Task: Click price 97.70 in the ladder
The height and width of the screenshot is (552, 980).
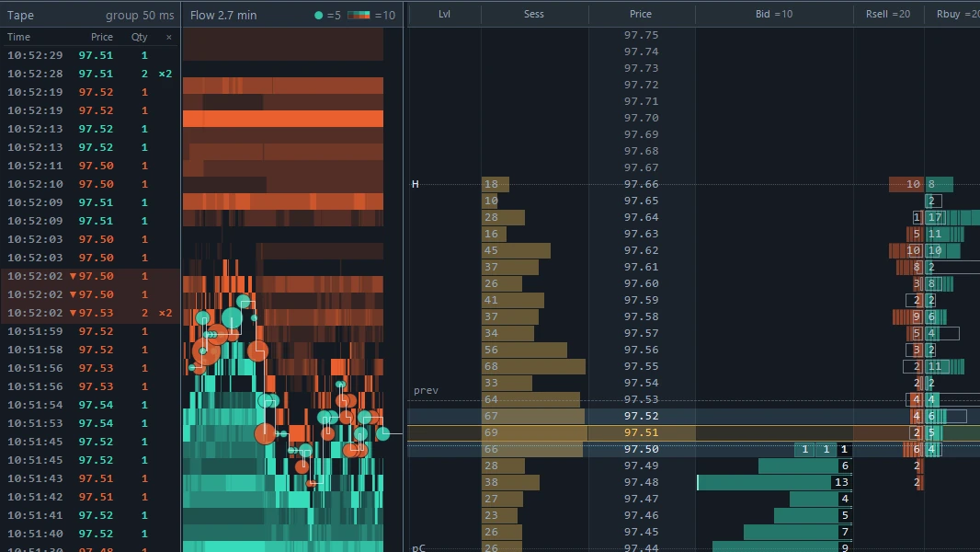Action: click(641, 118)
